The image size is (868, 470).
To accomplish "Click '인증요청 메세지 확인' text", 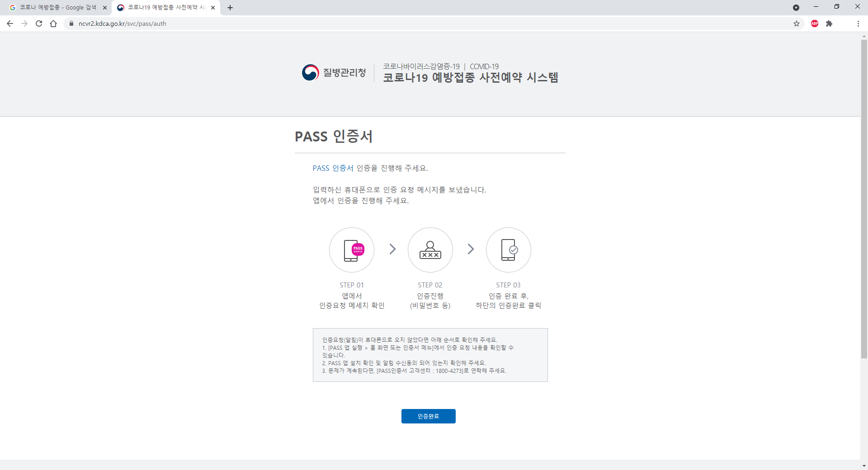I will [352, 305].
